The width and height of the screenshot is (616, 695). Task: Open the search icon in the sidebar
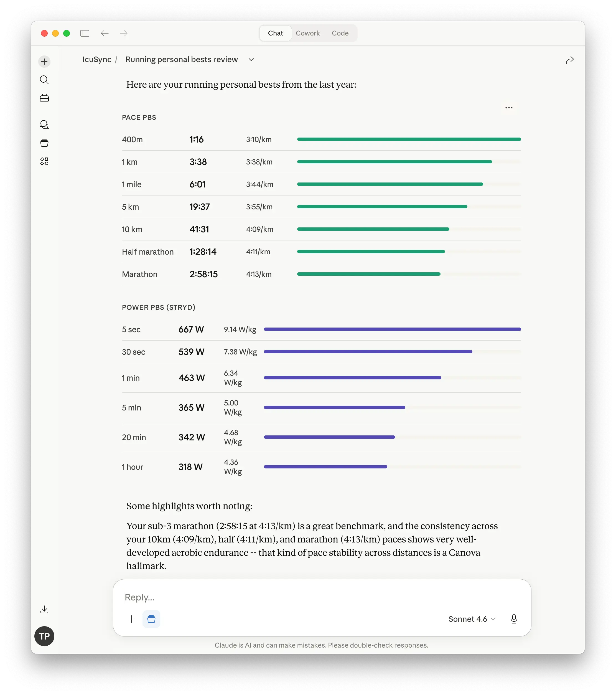coord(44,80)
